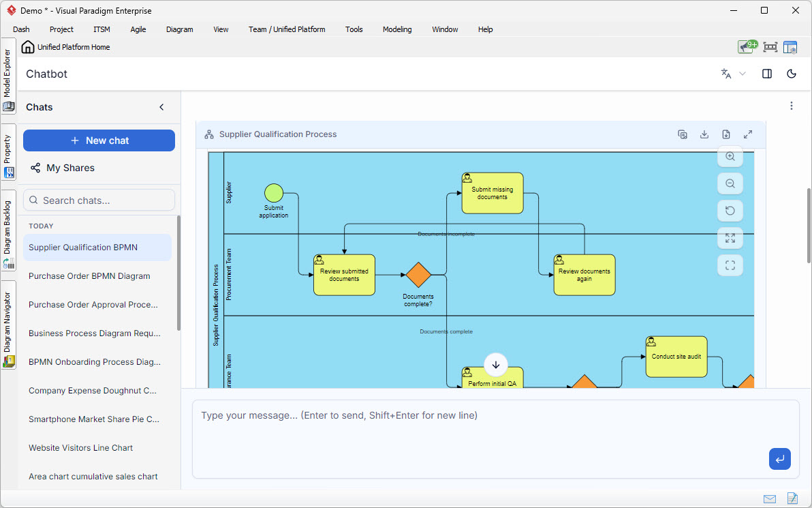Open the Business Process Diagram Requirements chat

click(x=97, y=333)
